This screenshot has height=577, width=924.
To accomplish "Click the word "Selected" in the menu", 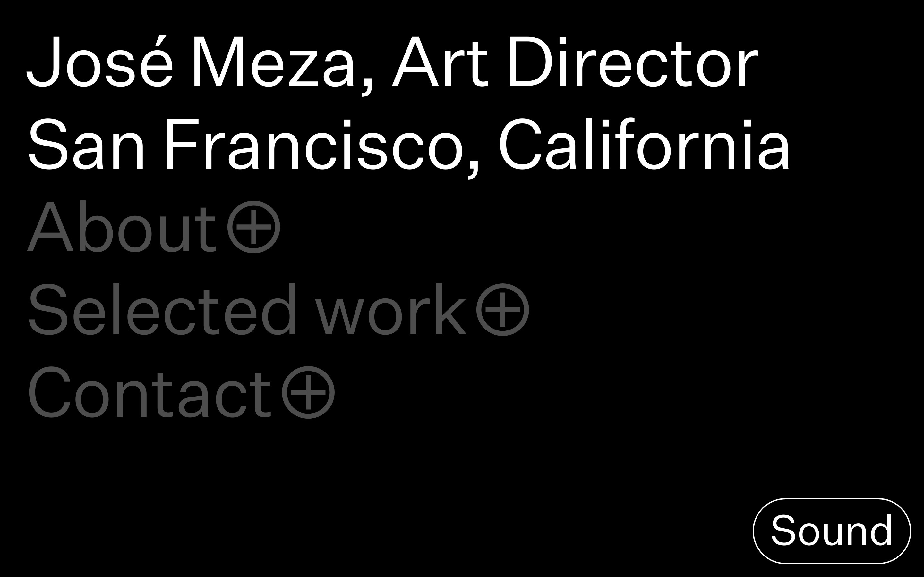I will tap(162, 310).
